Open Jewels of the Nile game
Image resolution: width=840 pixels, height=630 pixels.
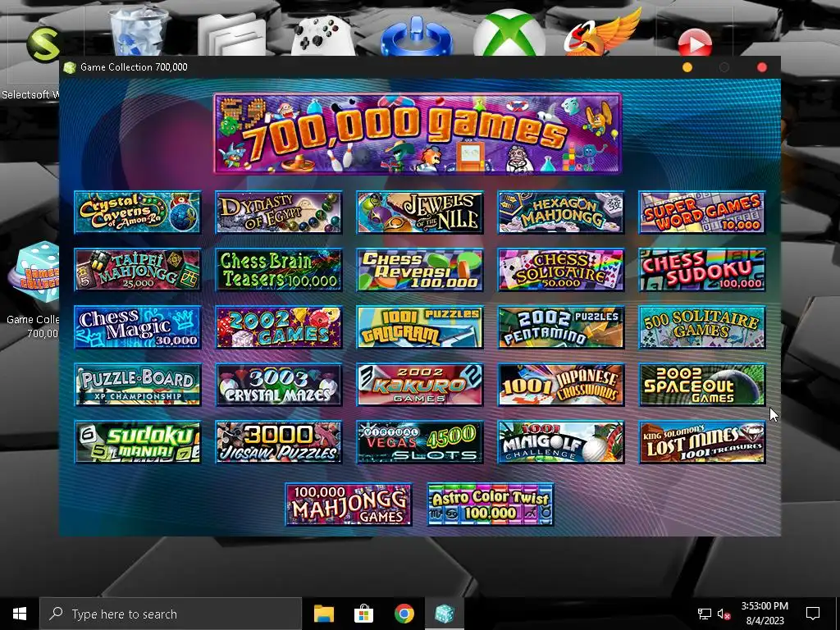419,212
